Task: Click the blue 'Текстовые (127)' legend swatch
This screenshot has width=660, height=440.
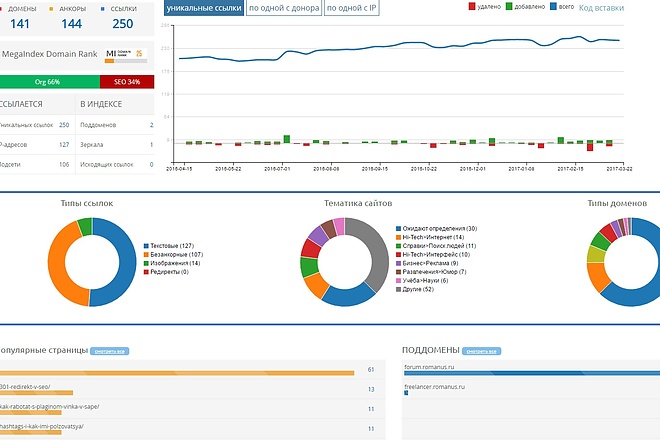Action: click(x=146, y=245)
